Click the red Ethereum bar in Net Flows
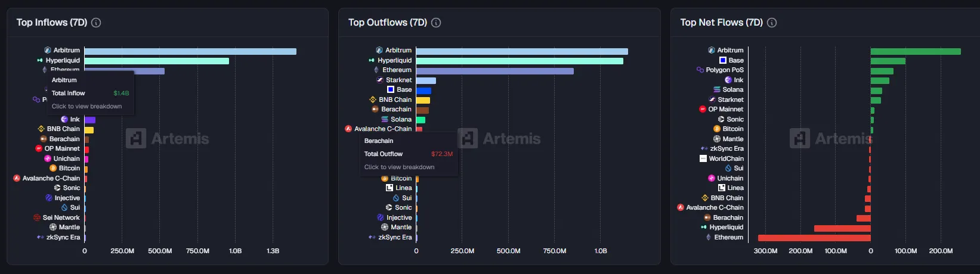The width and height of the screenshot is (980, 274). [814, 238]
